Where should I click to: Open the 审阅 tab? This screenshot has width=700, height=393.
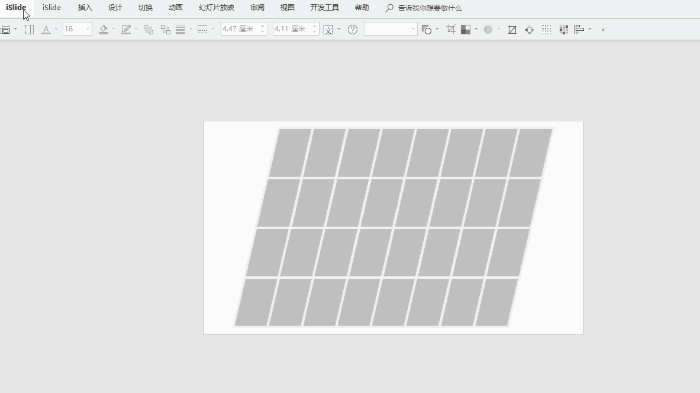pos(257,8)
